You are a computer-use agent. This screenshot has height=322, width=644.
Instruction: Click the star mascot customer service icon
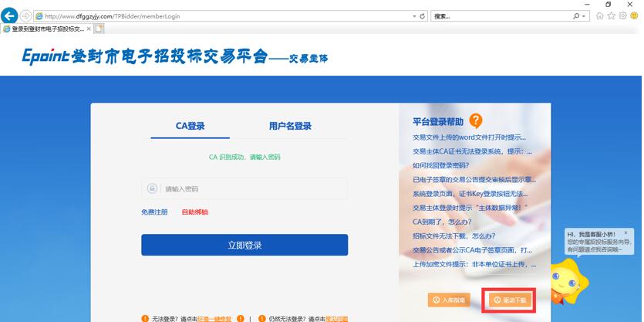564,279
